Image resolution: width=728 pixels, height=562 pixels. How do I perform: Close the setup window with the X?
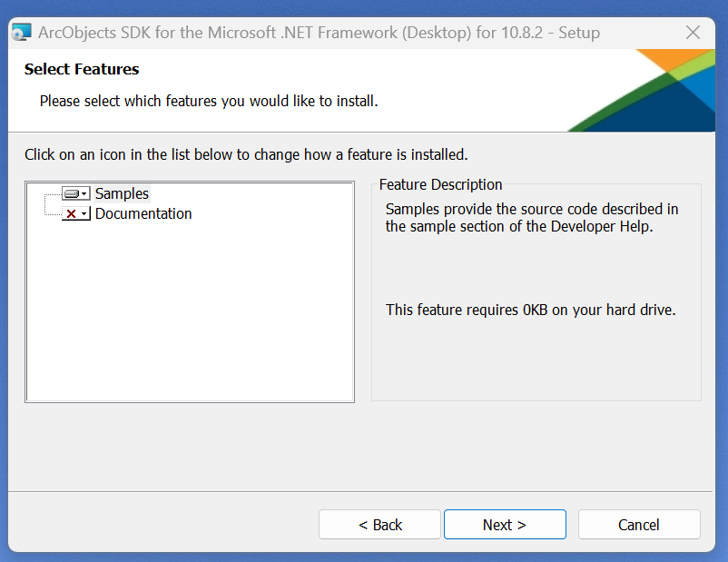click(693, 33)
